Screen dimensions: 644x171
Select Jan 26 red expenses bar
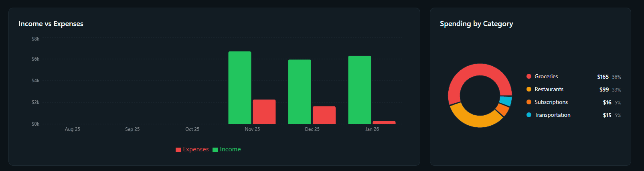pyautogui.click(x=384, y=122)
